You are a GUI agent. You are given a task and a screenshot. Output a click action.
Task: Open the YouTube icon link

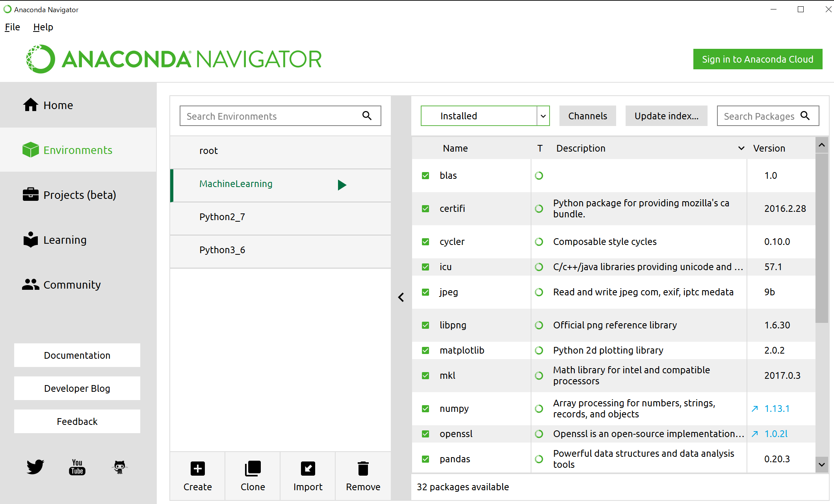77,467
